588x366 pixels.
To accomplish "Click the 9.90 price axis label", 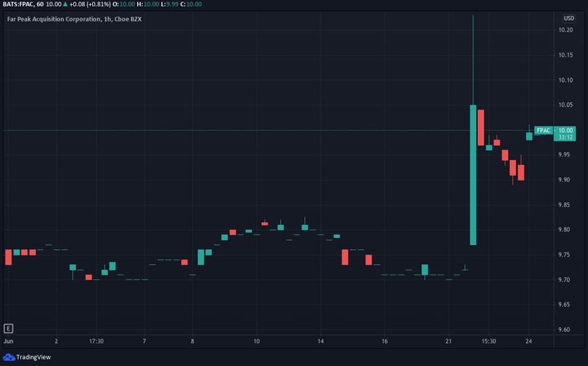I will point(564,180).
